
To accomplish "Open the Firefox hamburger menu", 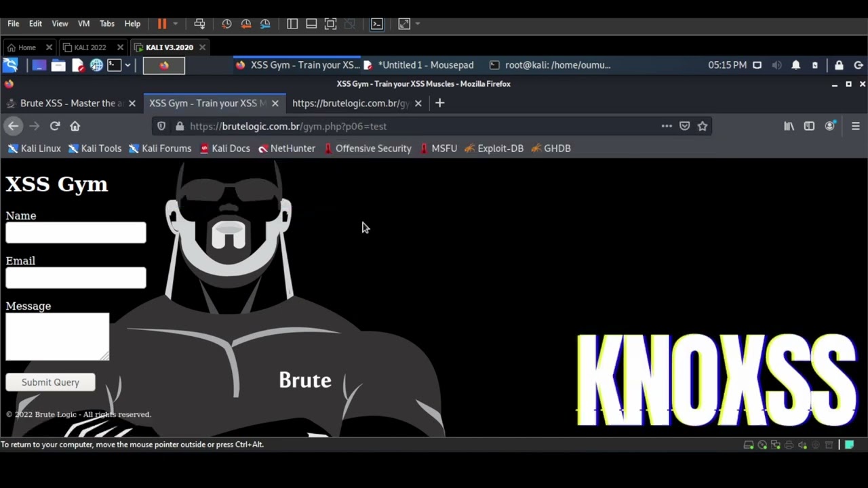I will [856, 126].
